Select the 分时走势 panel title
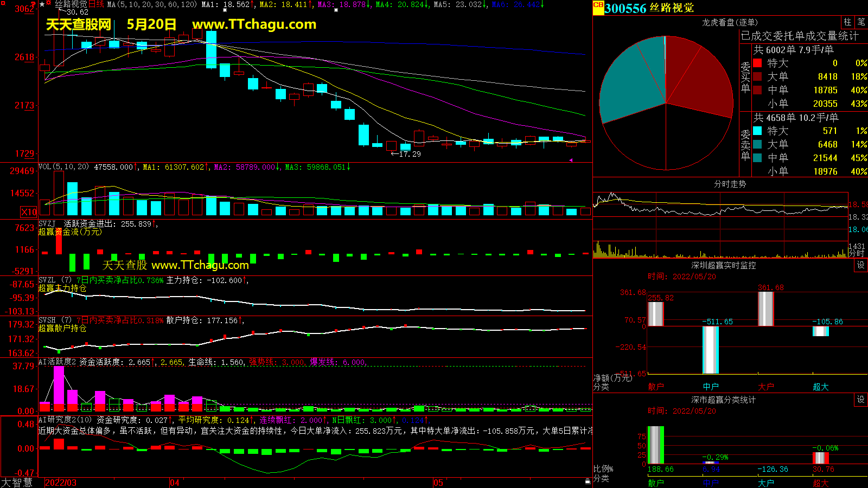Viewport: 868px width, 488px height. click(730, 184)
